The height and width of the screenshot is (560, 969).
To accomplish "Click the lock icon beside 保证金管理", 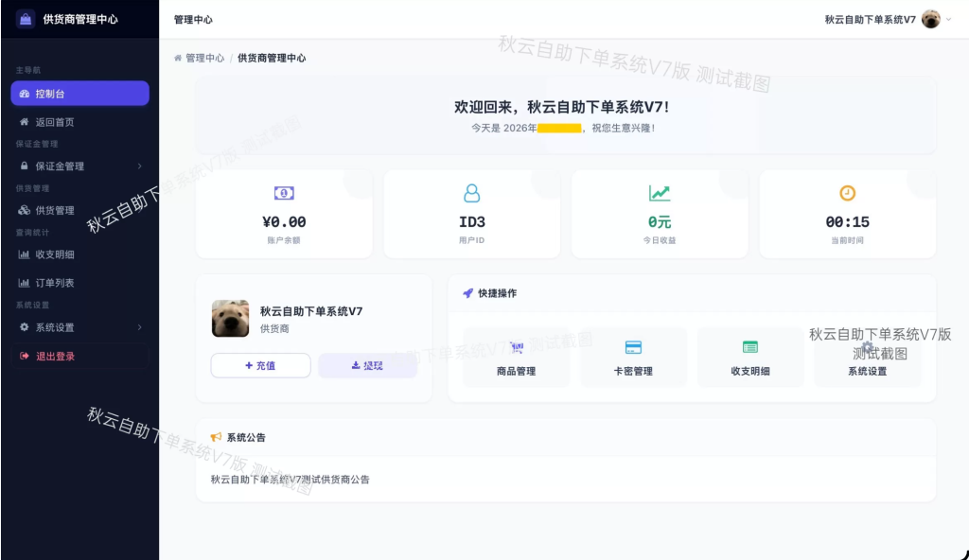I will [x=24, y=166].
